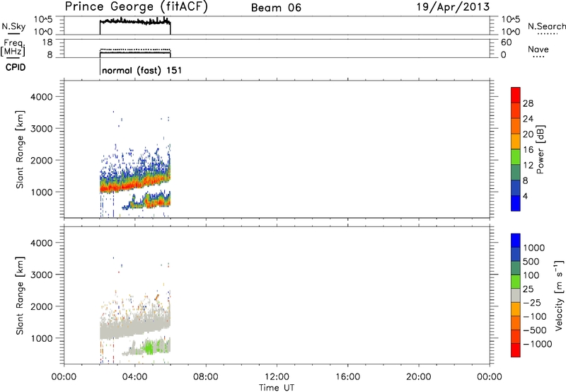Screen dimensions: 566x392
Task: Click the 'Velocity [m s-1]' colorbar label
Action: pos(559,295)
